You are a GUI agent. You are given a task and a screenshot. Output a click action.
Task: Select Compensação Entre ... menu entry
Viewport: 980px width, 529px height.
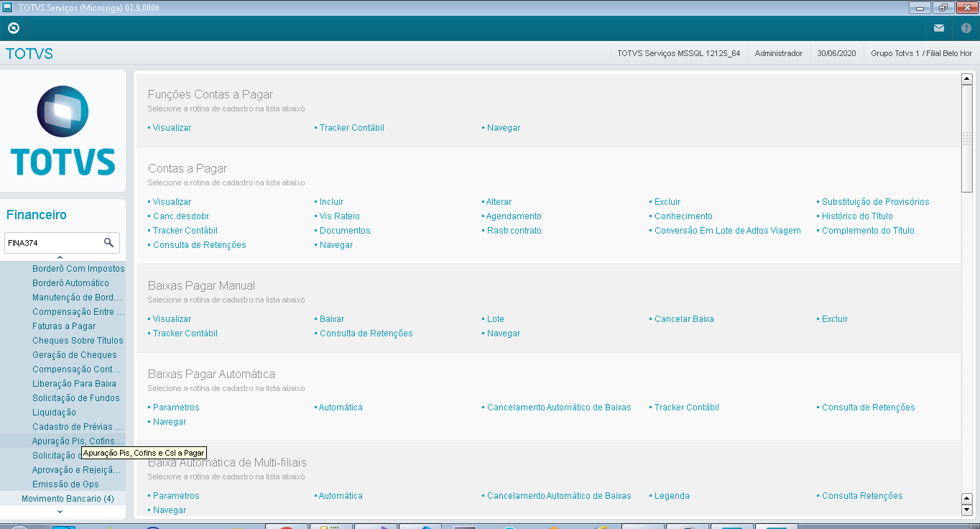78,312
